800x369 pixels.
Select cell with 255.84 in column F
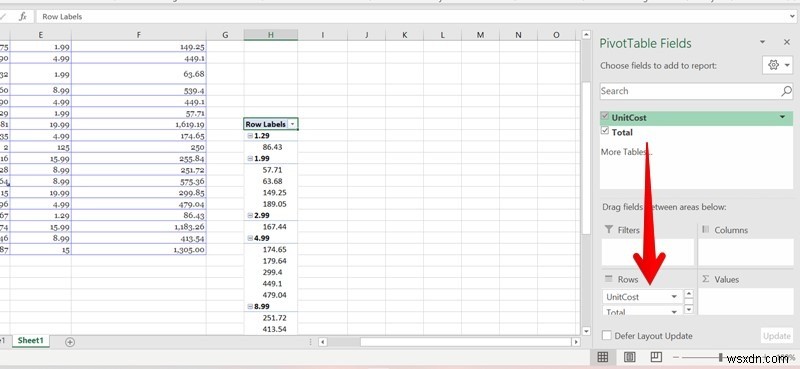pos(139,158)
